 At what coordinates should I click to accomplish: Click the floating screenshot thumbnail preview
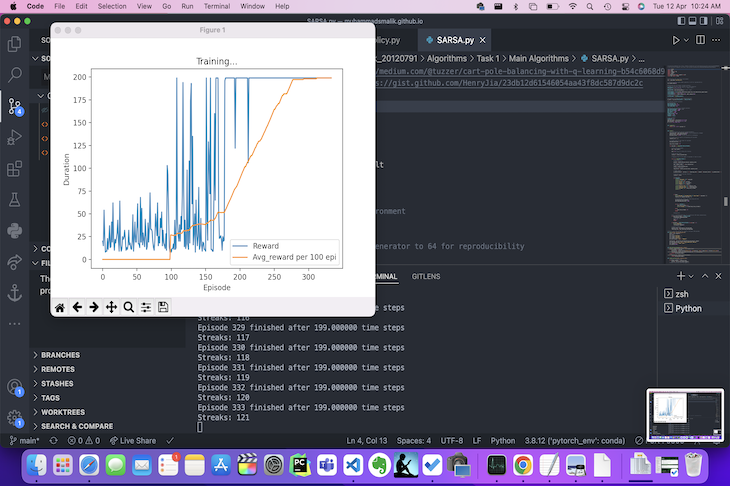[684, 415]
